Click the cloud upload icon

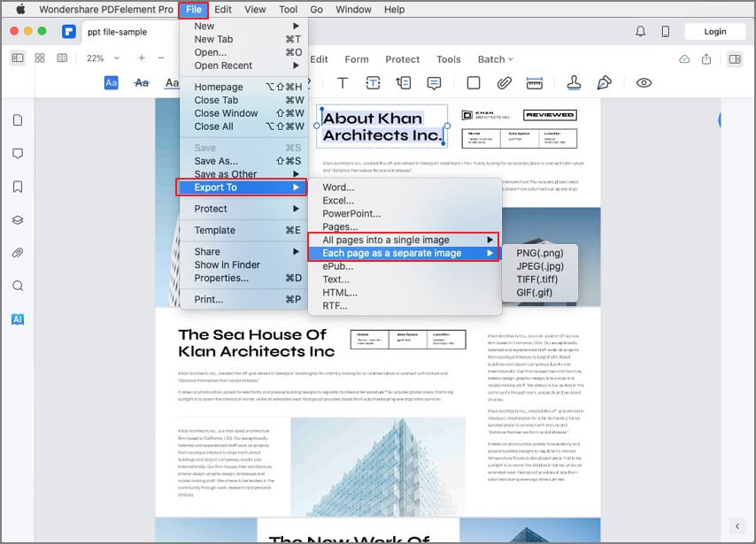684,59
